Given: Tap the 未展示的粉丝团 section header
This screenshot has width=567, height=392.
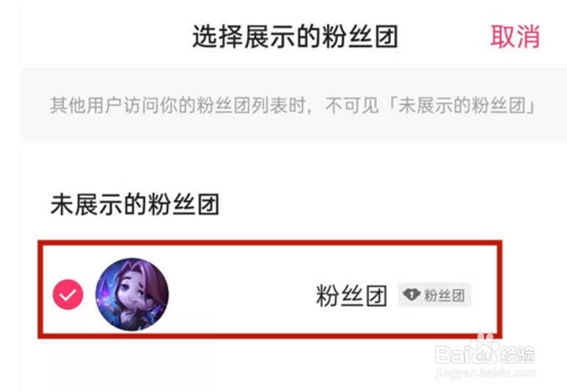Looking at the screenshot, I should (x=135, y=204).
